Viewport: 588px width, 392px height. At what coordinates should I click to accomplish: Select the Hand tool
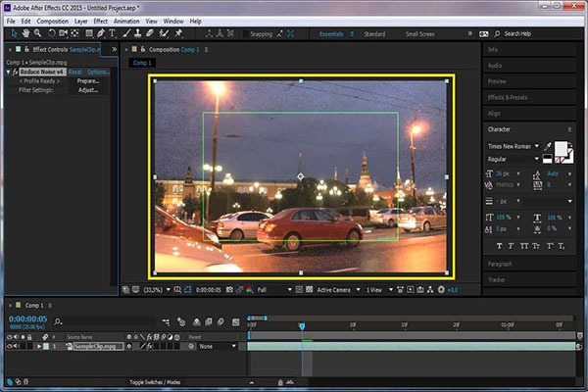(25, 33)
